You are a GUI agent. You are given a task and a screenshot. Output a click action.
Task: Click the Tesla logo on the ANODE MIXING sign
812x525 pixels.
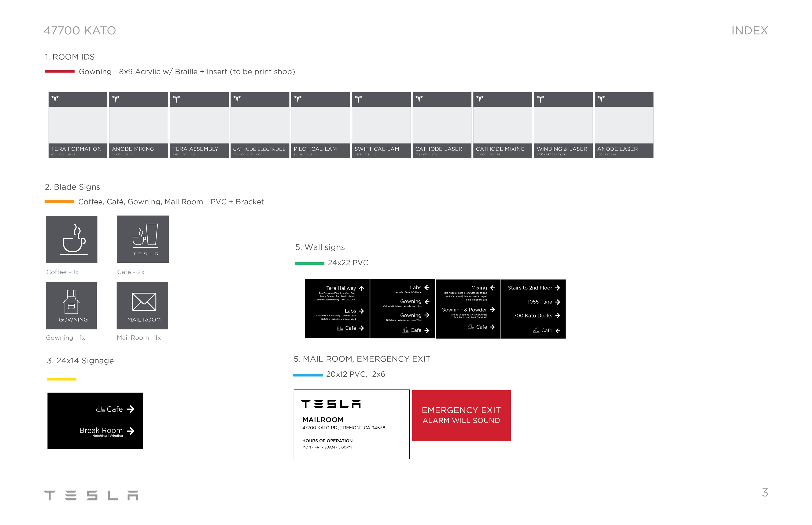click(x=116, y=99)
